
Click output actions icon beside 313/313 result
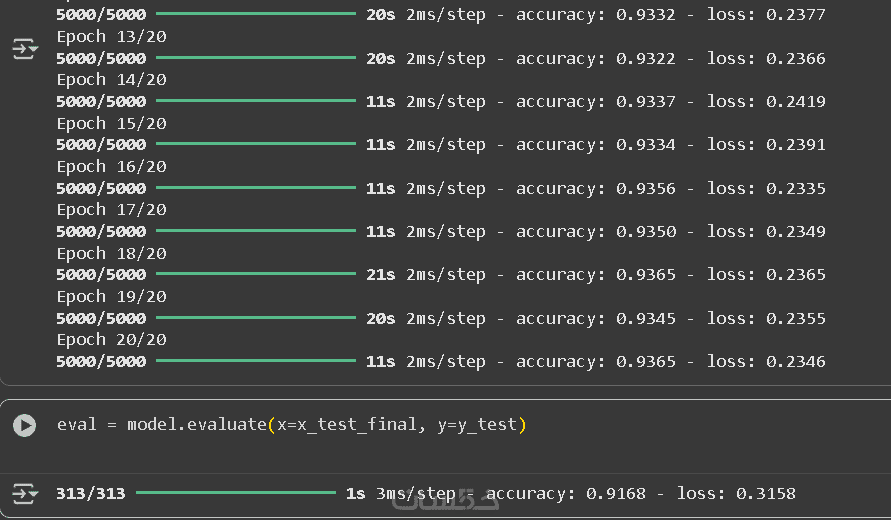coord(25,493)
